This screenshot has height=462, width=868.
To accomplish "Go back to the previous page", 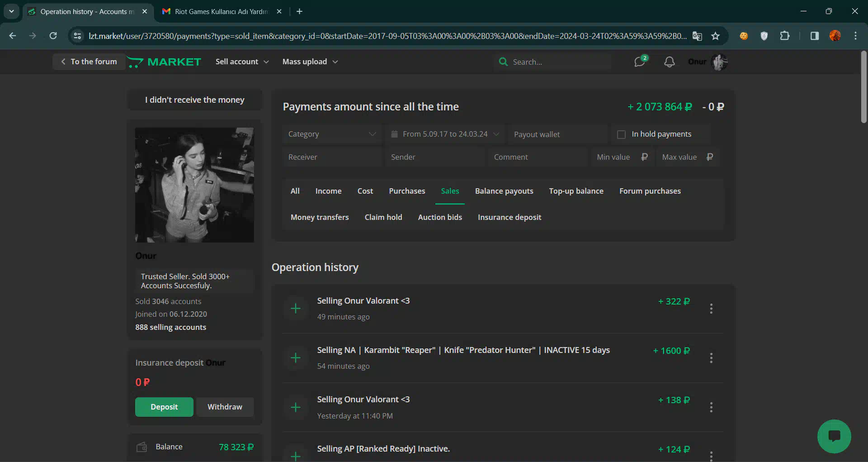I will click(x=13, y=36).
